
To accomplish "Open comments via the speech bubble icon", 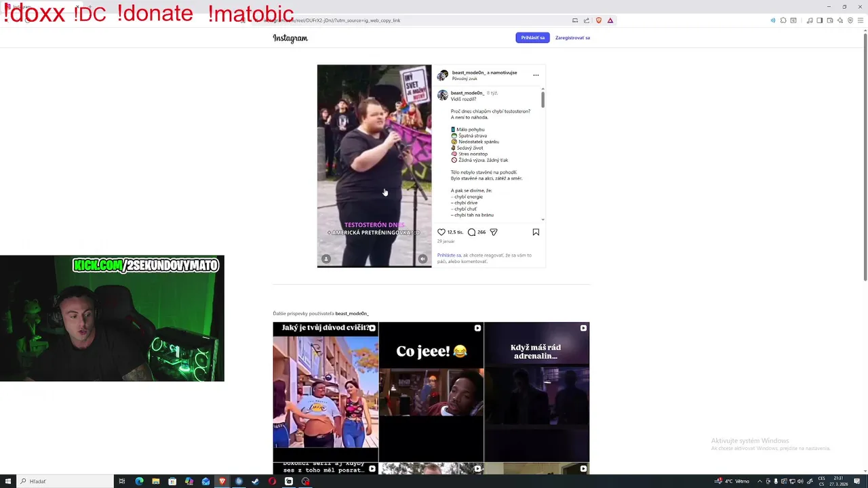I will (x=471, y=232).
